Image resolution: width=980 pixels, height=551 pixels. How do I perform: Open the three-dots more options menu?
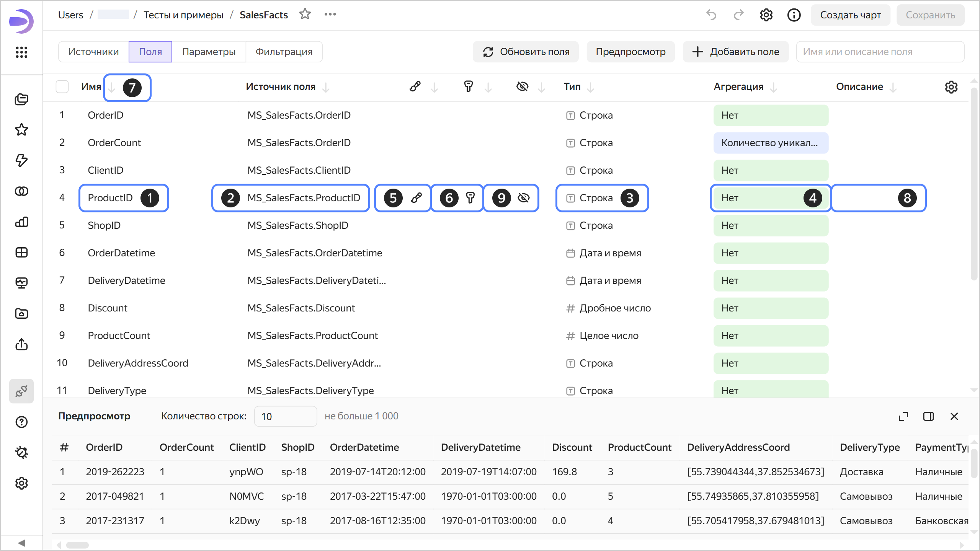[x=330, y=15]
